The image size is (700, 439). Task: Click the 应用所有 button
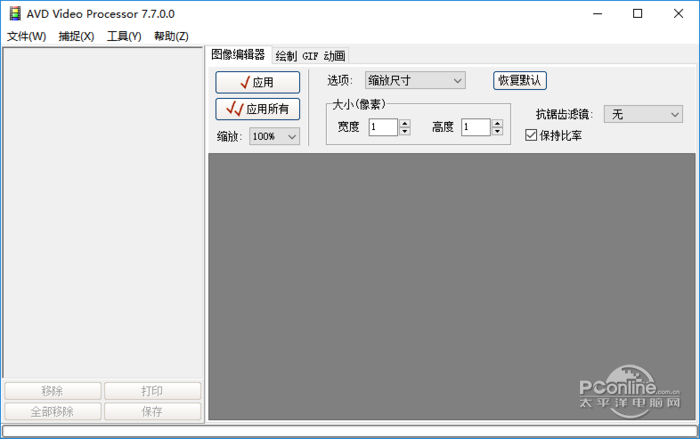coord(258,109)
